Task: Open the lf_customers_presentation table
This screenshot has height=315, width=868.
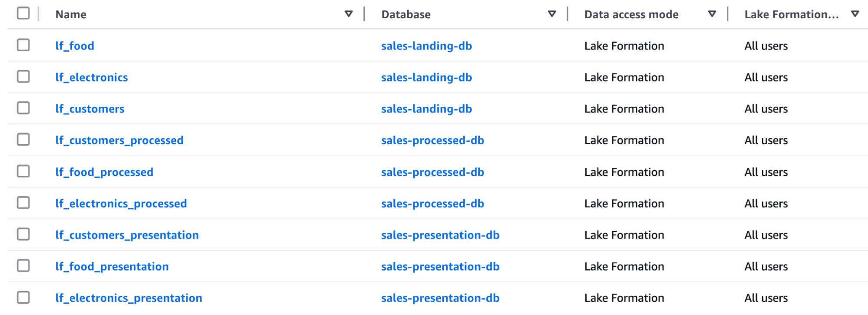Action: click(127, 235)
